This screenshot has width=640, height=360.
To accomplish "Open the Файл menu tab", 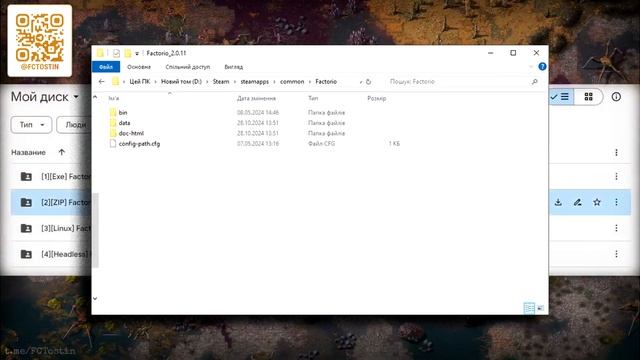I will (x=106, y=67).
